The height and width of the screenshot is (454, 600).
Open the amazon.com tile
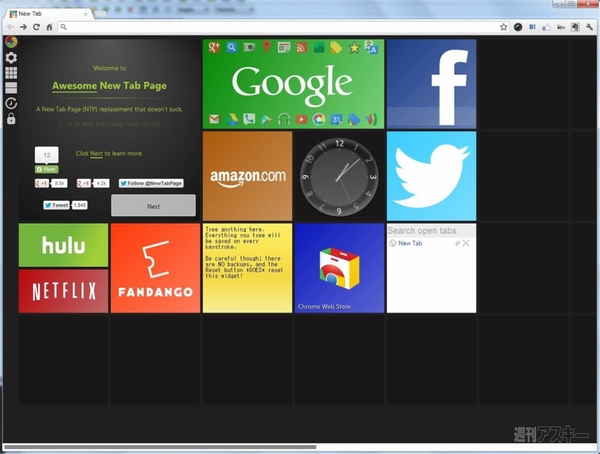tap(248, 176)
